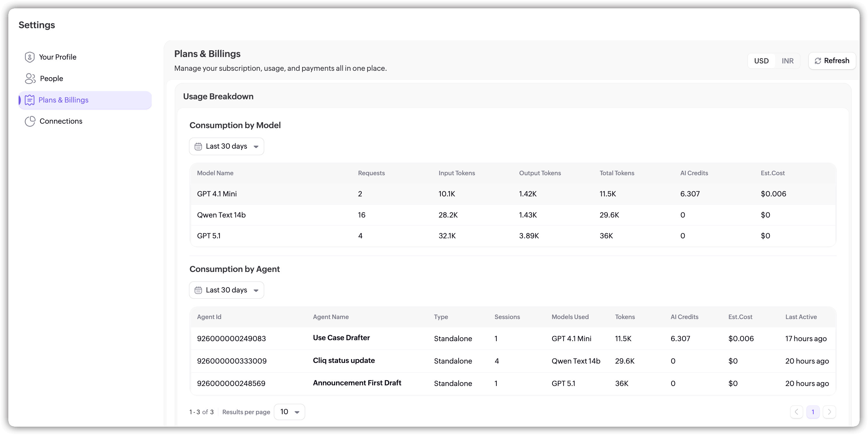
Task: Click the Plans & Billings receipt icon
Action: [30, 100]
